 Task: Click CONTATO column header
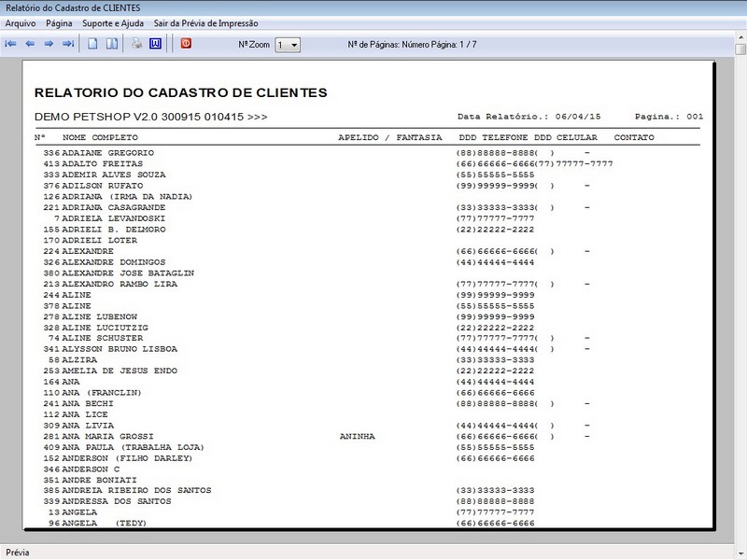(x=634, y=137)
